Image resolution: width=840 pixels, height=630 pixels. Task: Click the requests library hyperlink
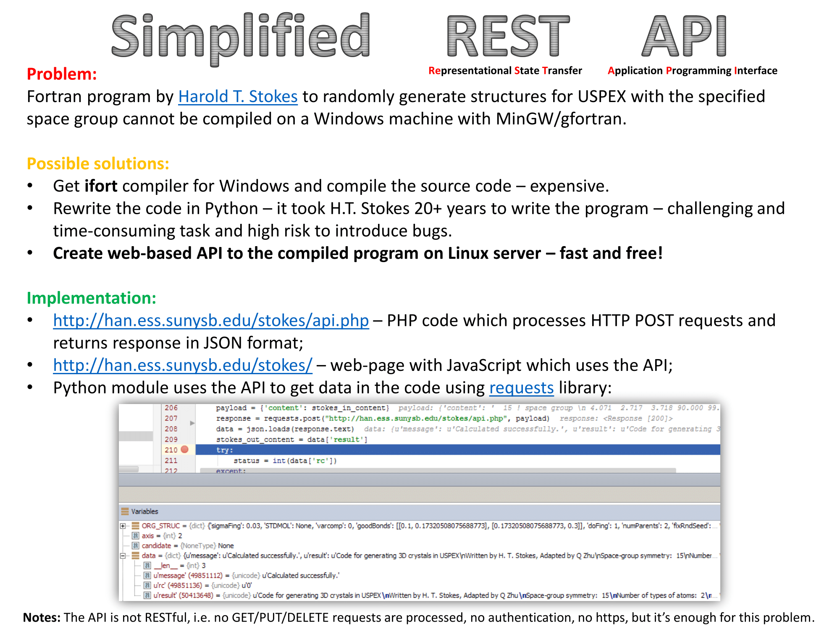coord(521,387)
